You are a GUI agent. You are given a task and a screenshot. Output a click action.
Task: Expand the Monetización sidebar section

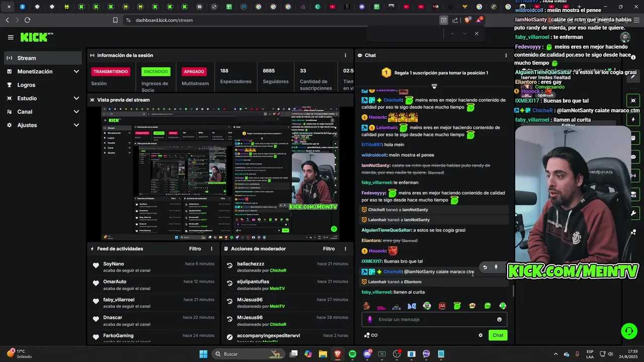pos(43,71)
